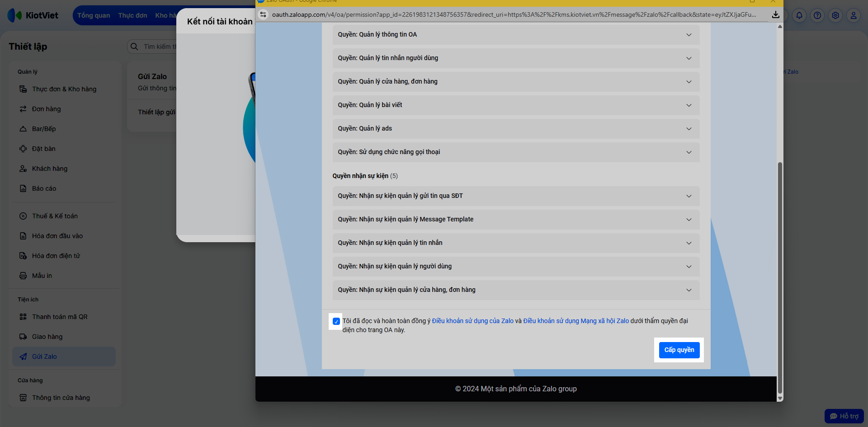
Task: Click the Gửi Zalo paper plane icon
Action: click(23, 357)
